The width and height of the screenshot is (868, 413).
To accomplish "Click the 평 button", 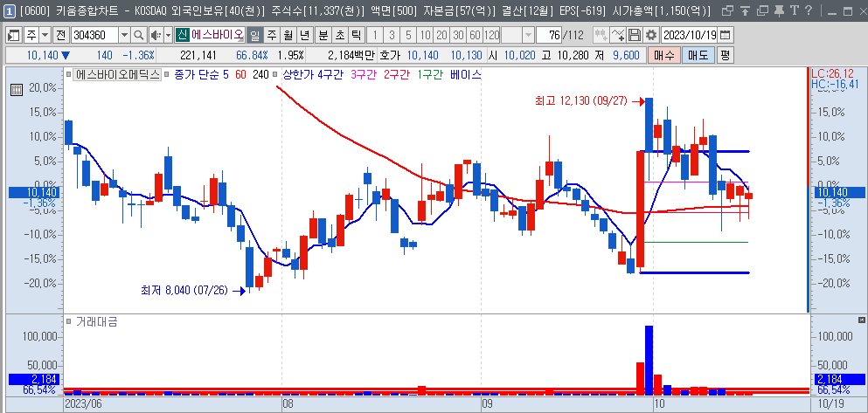I will [724, 55].
